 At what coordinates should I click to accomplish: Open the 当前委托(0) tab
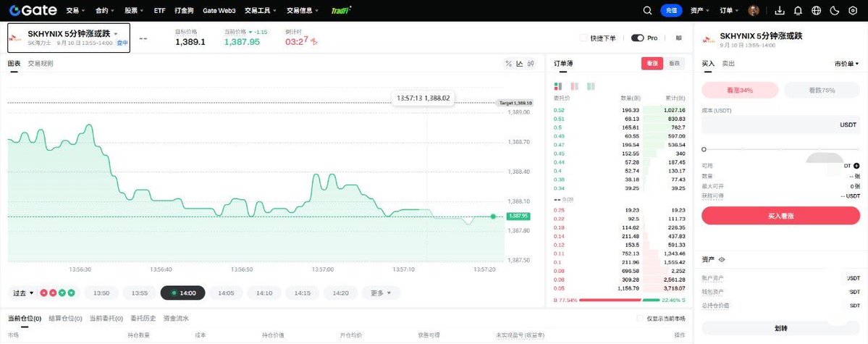(106, 319)
